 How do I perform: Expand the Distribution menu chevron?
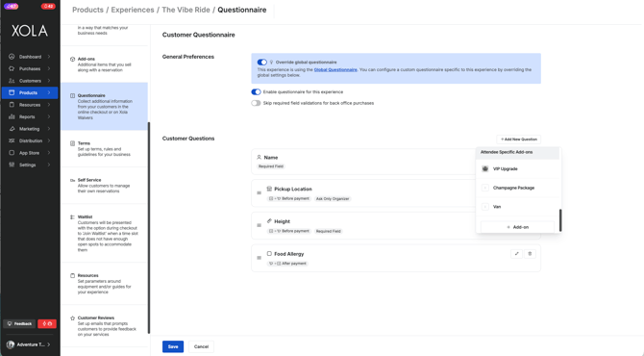click(49, 140)
